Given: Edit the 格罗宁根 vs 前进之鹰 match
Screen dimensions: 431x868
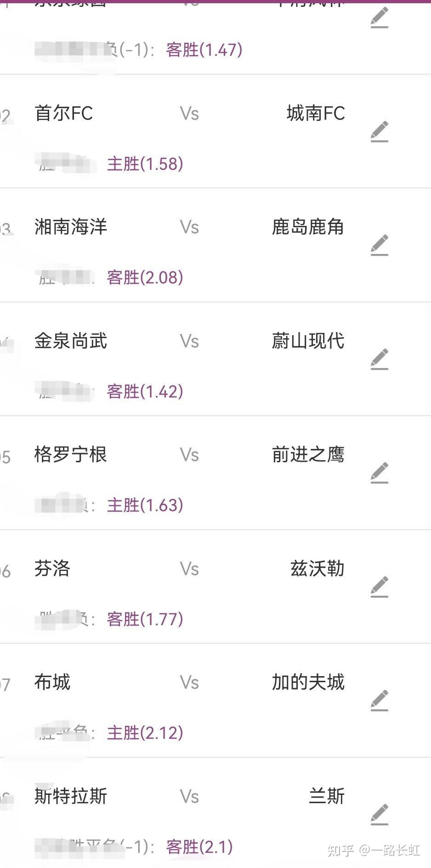Looking at the screenshot, I should [x=380, y=473].
